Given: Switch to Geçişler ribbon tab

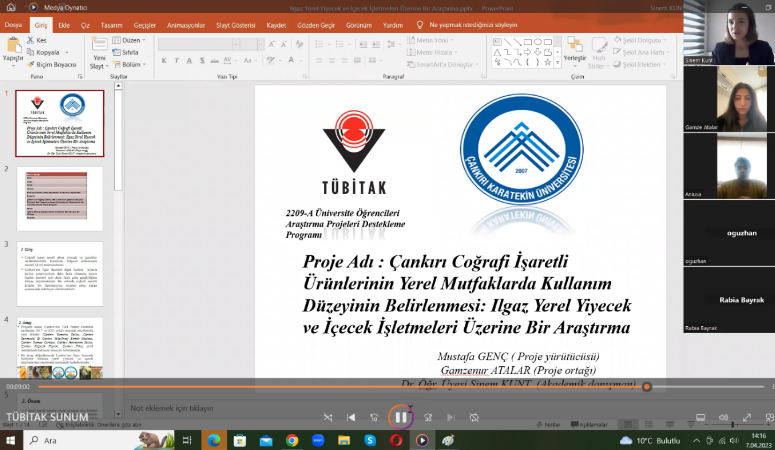Looking at the screenshot, I should click(144, 25).
